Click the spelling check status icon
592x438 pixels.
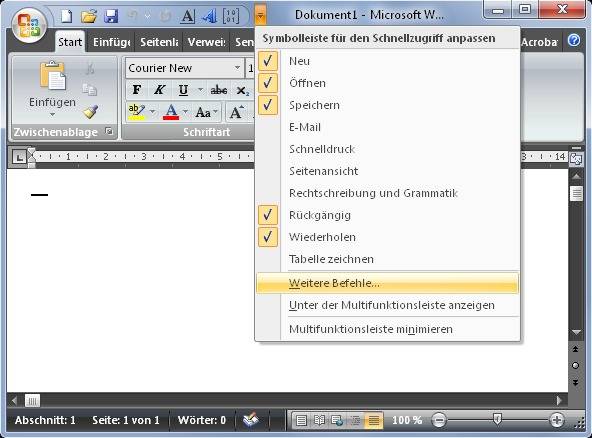click(x=251, y=420)
